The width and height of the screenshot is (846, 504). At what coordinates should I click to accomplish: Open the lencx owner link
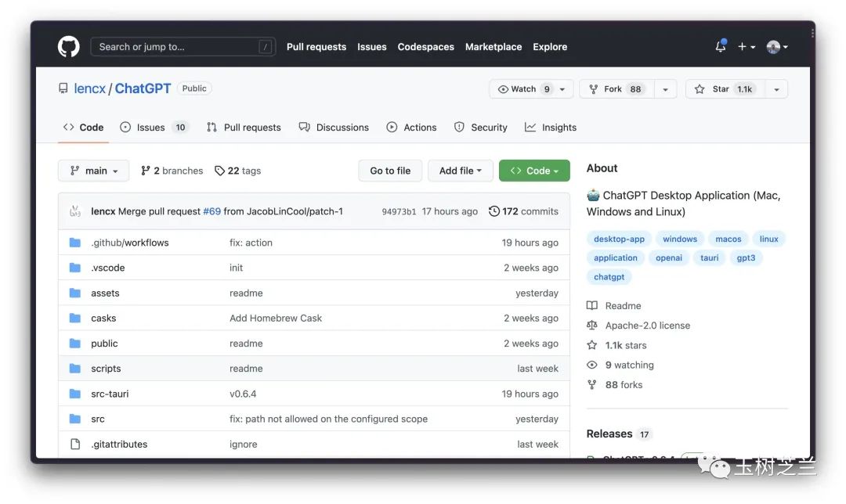pos(89,88)
